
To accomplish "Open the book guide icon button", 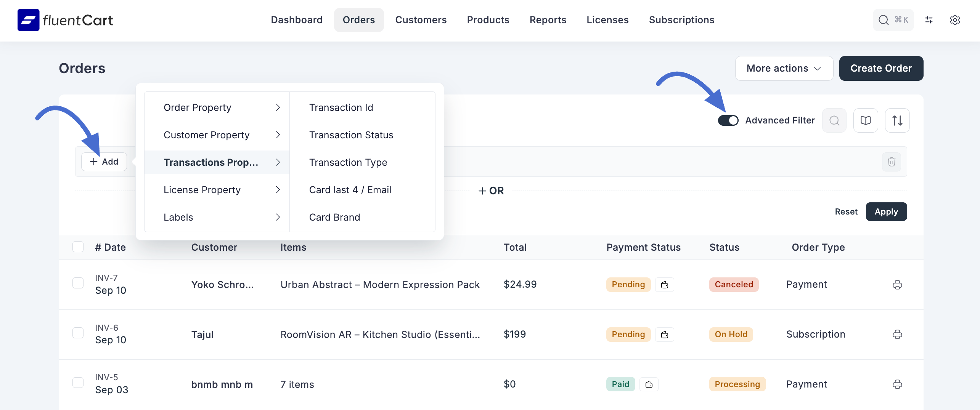I will [x=866, y=120].
